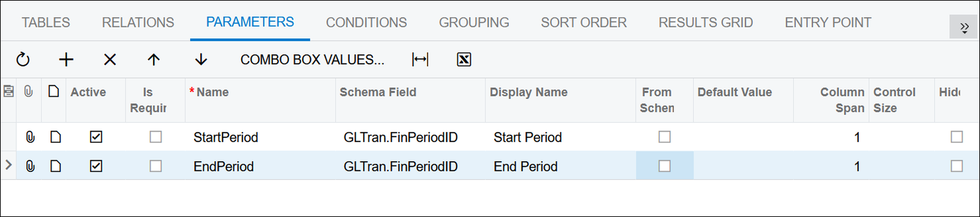Move the parameter row down with the arrow
980x217 pixels.
coord(201,59)
